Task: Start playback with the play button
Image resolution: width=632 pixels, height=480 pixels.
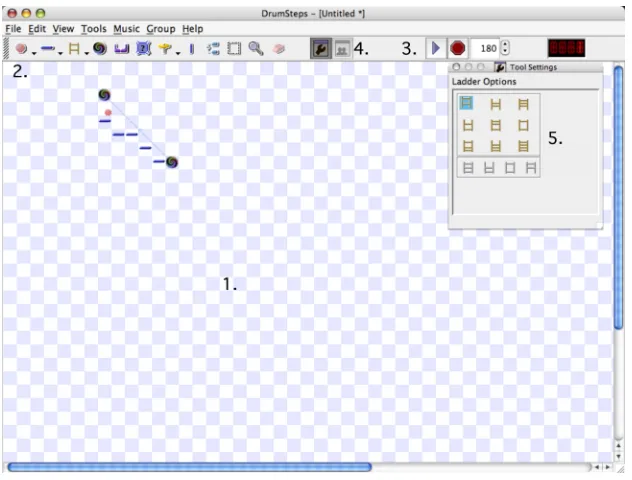Action: [x=436, y=48]
